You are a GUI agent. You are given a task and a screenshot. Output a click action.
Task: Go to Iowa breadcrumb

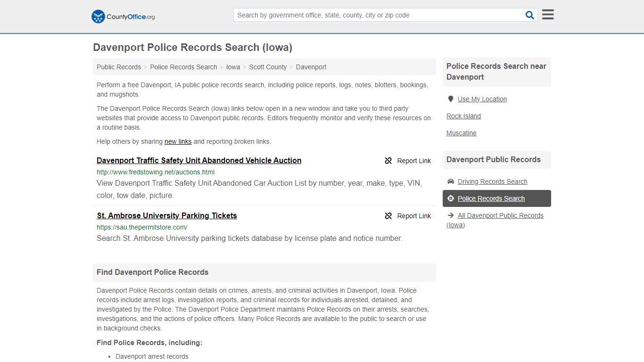(x=233, y=67)
